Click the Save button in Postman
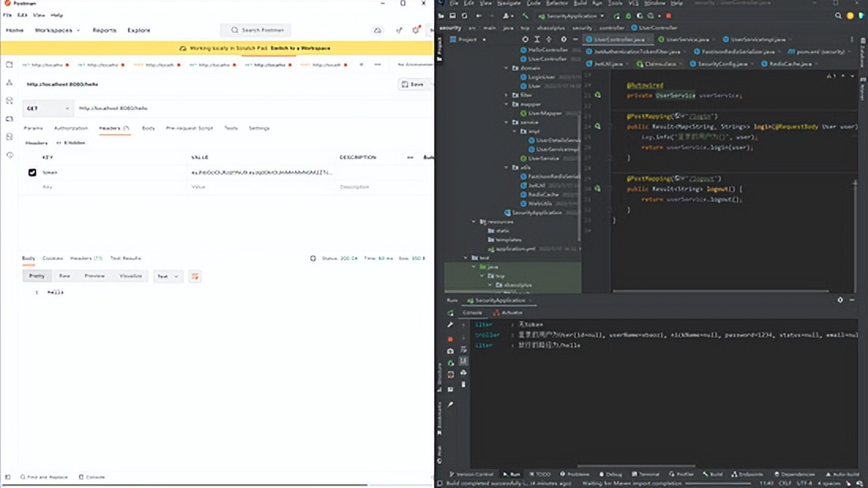The image size is (868, 488). [413, 84]
